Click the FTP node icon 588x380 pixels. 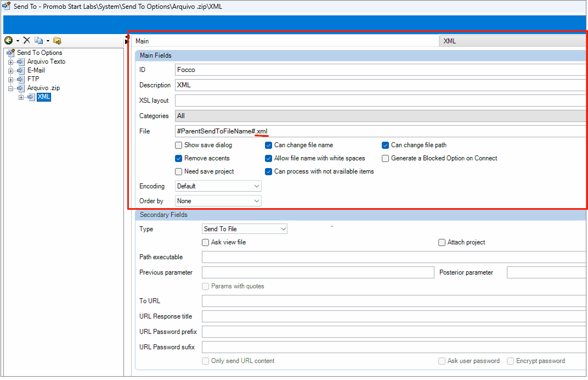click(21, 79)
